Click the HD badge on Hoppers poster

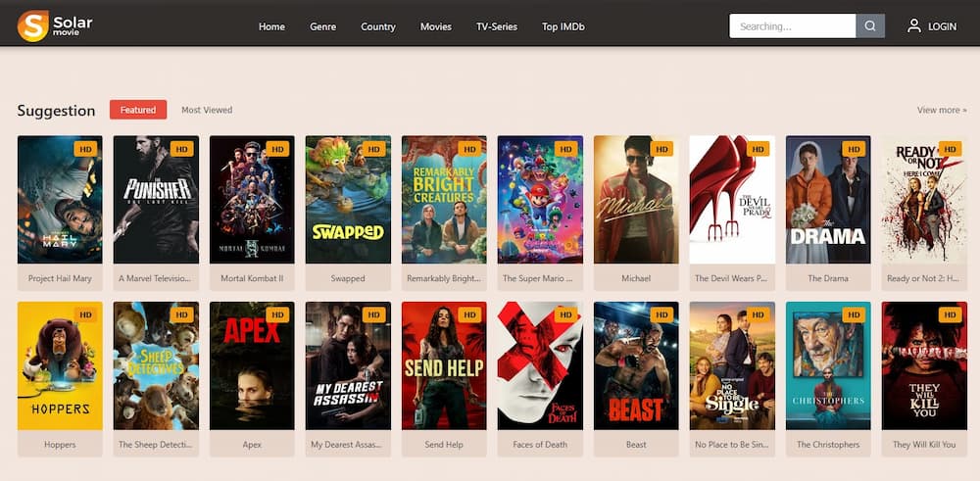click(85, 314)
